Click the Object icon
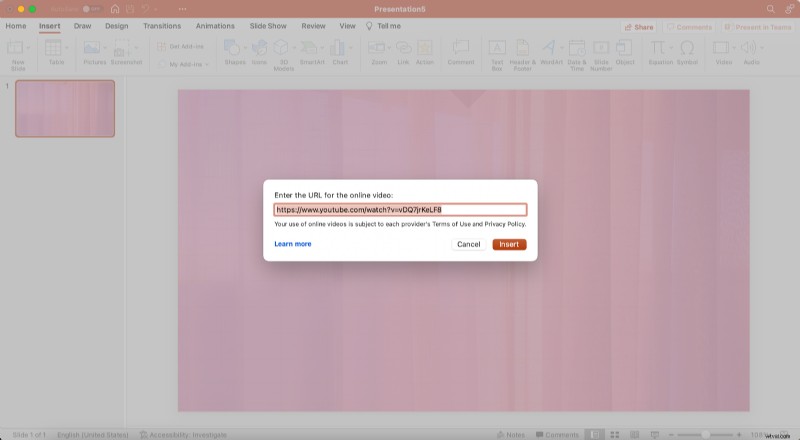Screen dimensions: 800x440 pos(623,47)
